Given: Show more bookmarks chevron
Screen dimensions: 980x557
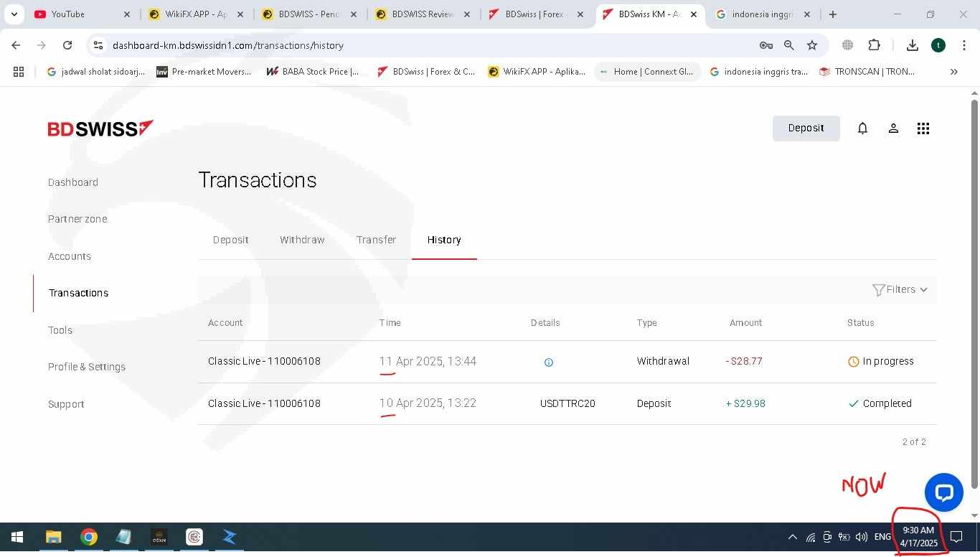Looking at the screenshot, I should coord(954,72).
